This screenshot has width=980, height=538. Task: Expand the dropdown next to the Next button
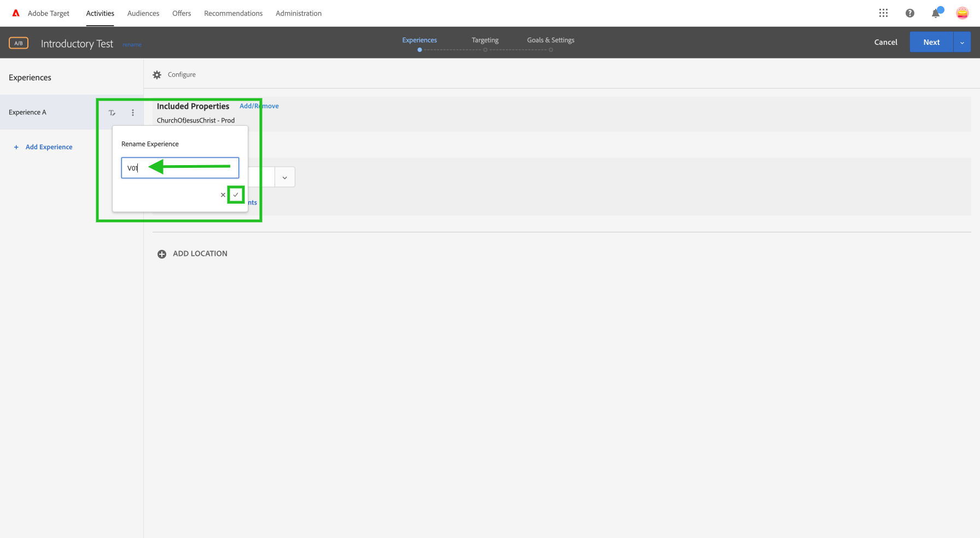[x=961, y=42]
